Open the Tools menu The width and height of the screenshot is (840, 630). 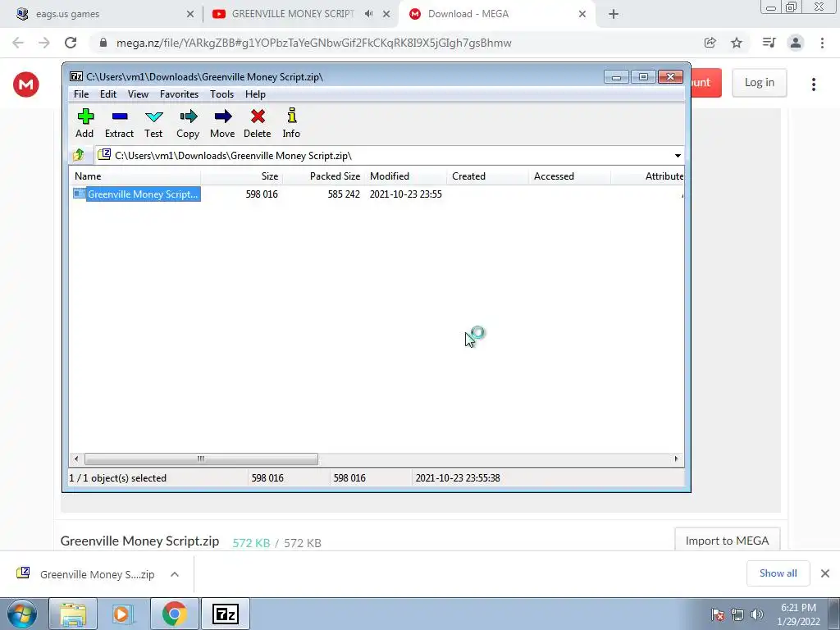221,94
